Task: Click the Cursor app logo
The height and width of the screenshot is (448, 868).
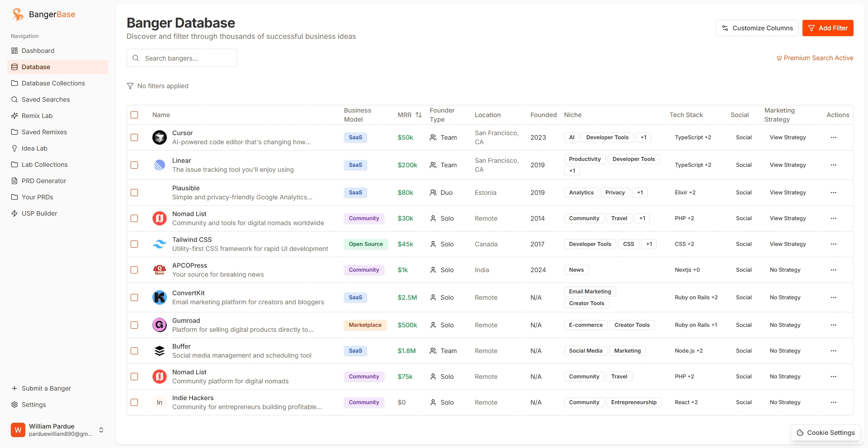Action: pos(160,137)
